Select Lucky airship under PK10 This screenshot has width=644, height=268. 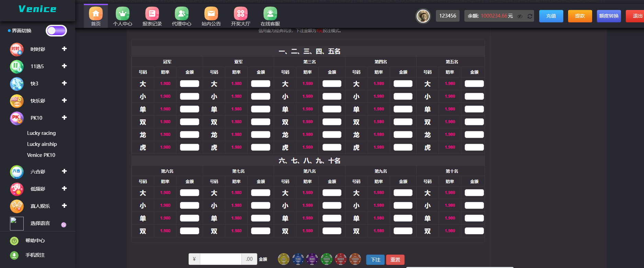[42, 144]
